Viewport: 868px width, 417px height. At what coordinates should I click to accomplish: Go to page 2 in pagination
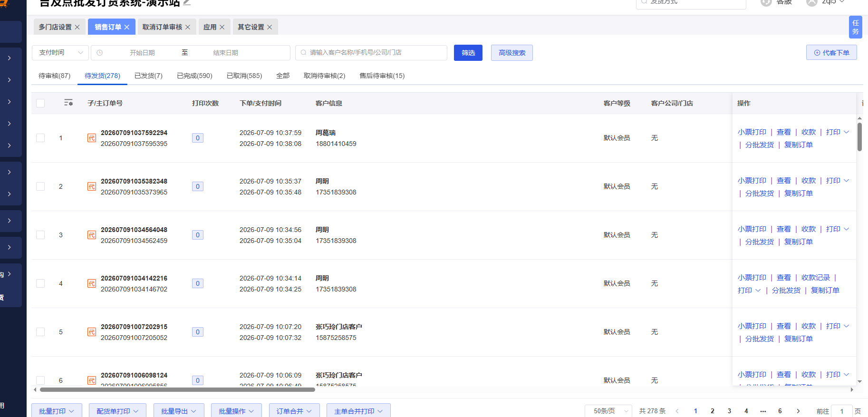point(713,411)
